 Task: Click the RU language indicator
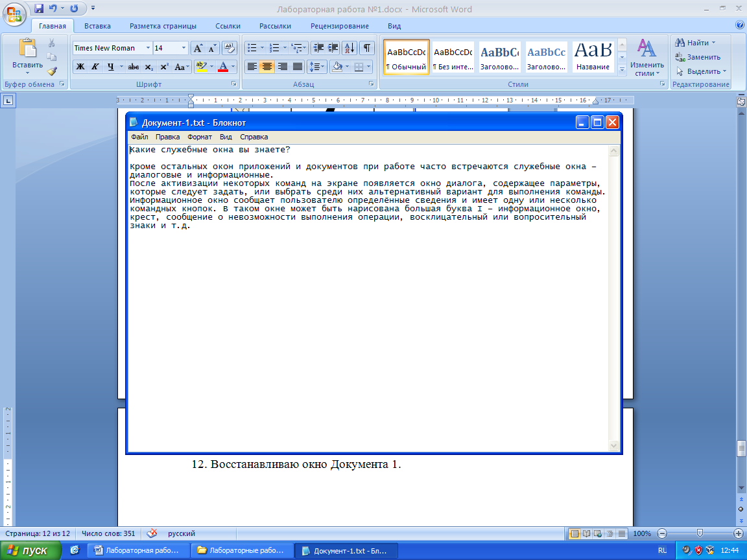coord(662,550)
